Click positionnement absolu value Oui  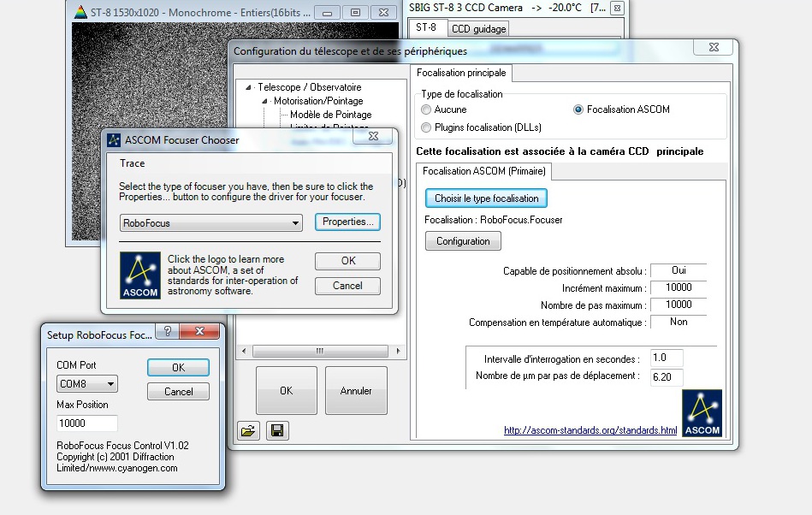tap(679, 270)
